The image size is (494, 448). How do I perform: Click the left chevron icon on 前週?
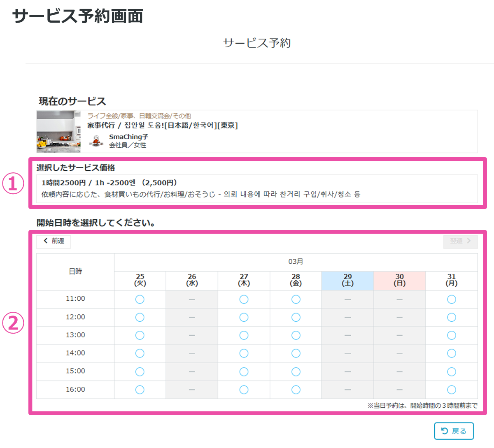(x=45, y=241)
